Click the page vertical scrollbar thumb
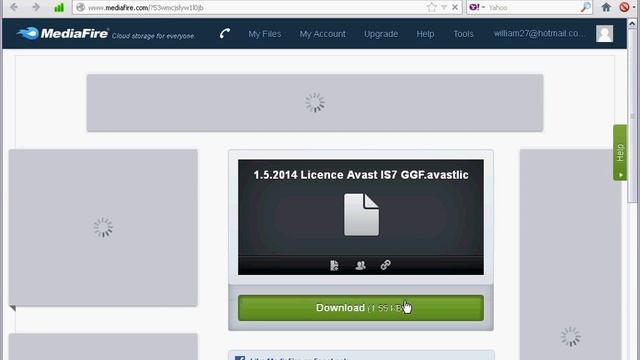Viewport: 640px width, 360px height. (632, 116)
